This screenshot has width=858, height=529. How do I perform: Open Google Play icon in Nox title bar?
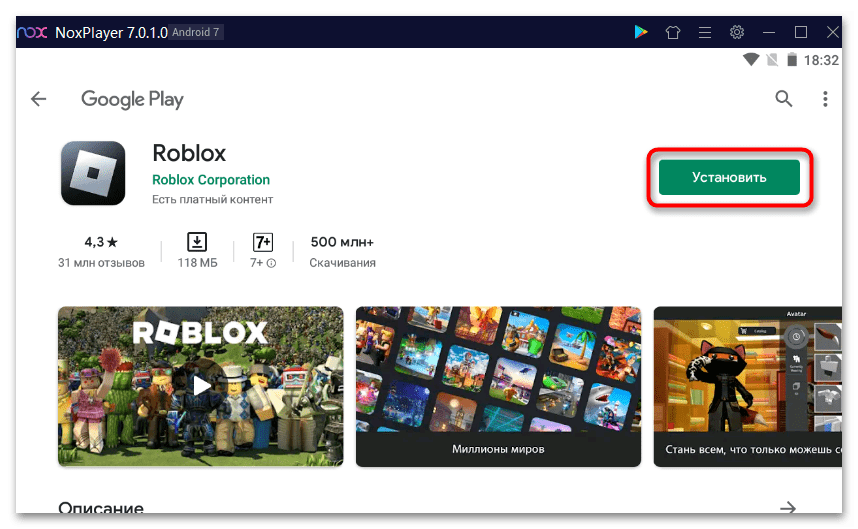click(641, 32)
